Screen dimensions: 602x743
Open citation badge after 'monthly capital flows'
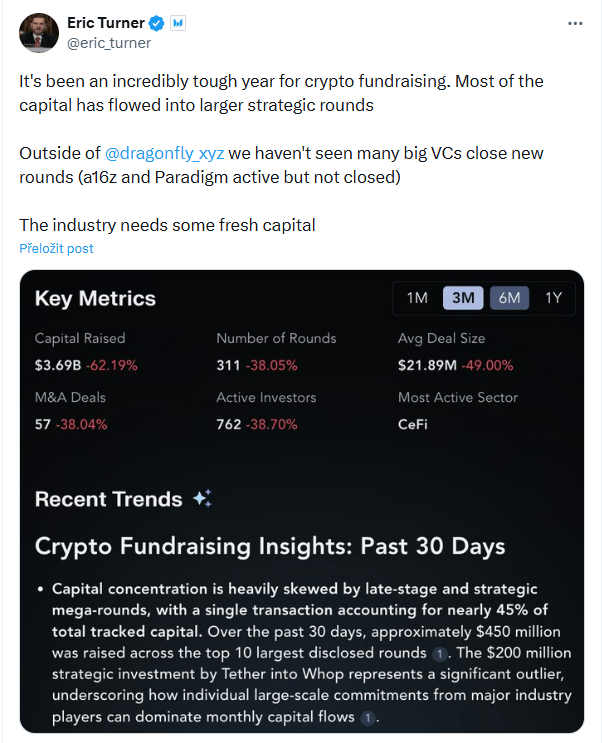(x=368, y=718)
